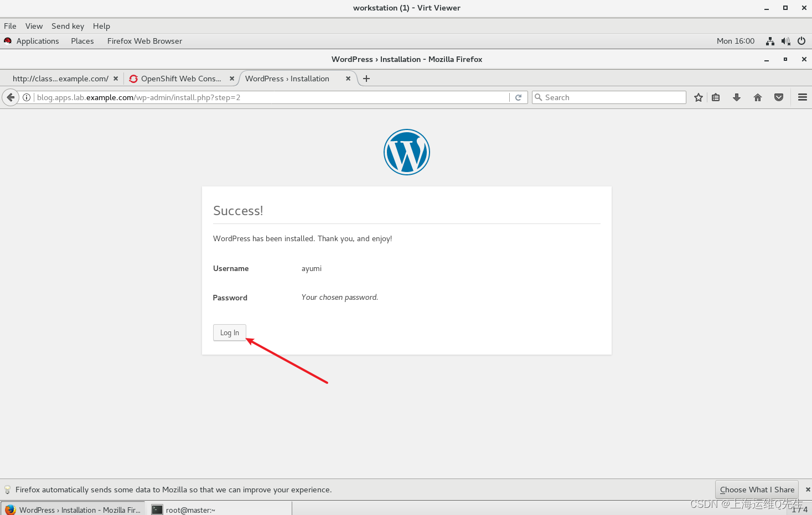
Task: Switch to the class example.com tab
Action: point(60,79)
